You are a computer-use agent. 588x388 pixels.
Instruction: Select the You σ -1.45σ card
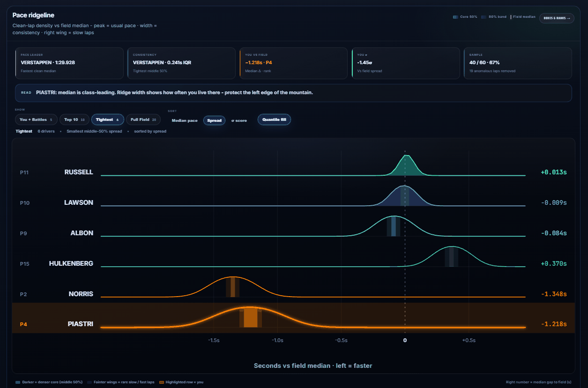[405, 63]
